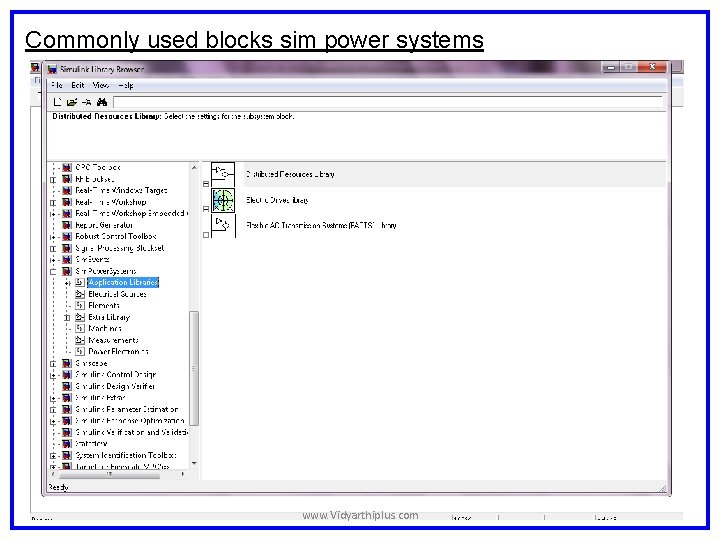Click the Machines library icon

click(x=80, y=328)
